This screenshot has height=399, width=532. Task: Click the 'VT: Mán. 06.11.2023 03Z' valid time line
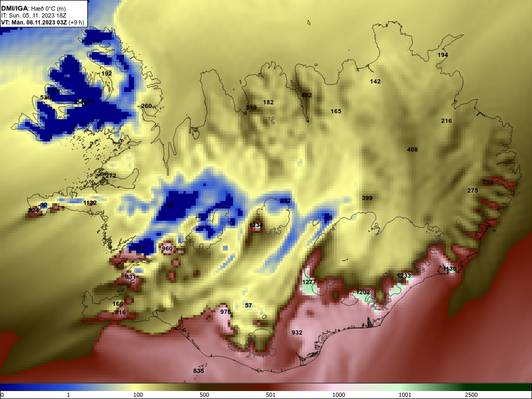pos(34,22)
